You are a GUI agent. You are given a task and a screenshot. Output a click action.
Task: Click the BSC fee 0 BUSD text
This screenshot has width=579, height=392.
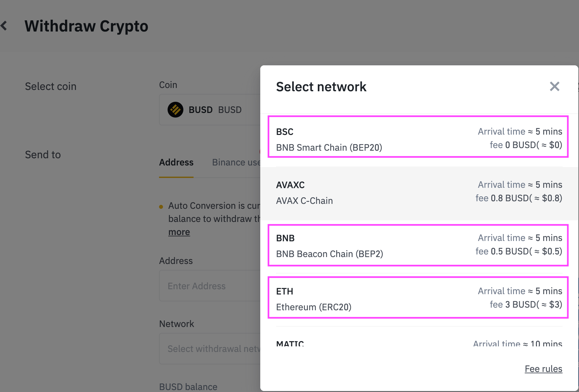pos(526,145)
